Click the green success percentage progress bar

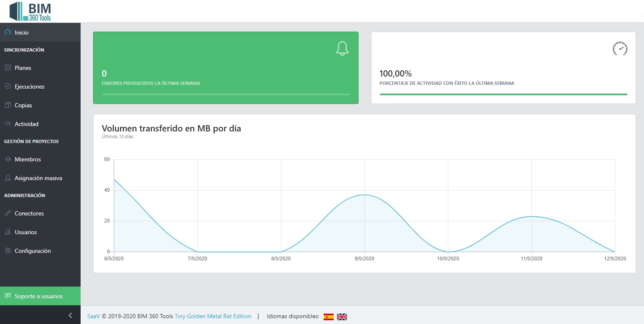[503, 94]
